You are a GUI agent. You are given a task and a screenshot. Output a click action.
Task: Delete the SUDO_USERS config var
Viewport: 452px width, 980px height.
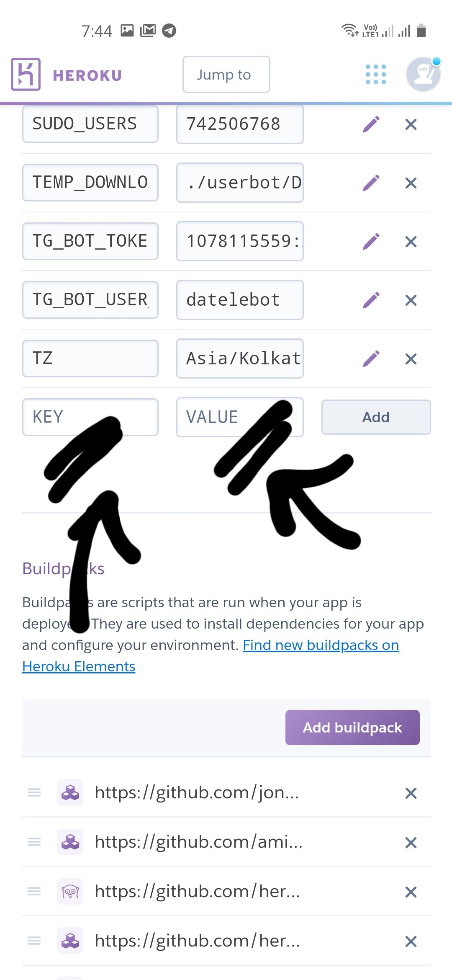(411, 124)
